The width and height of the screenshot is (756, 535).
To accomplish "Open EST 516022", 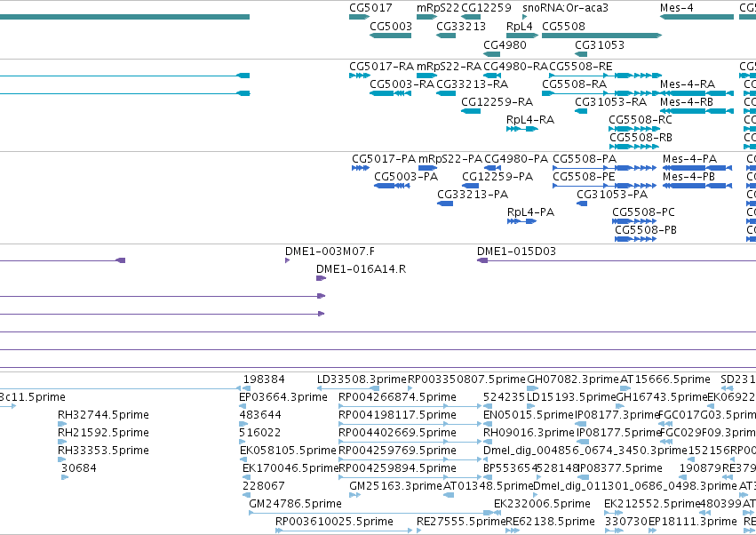I will pyautogui.click(x=260, y=433).
